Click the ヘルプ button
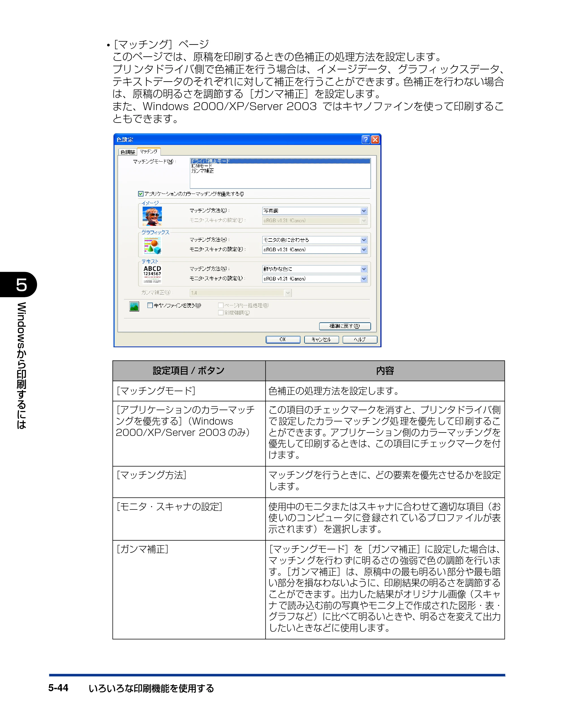This screenshot has width=566, height=728. (x=360, y=339)
